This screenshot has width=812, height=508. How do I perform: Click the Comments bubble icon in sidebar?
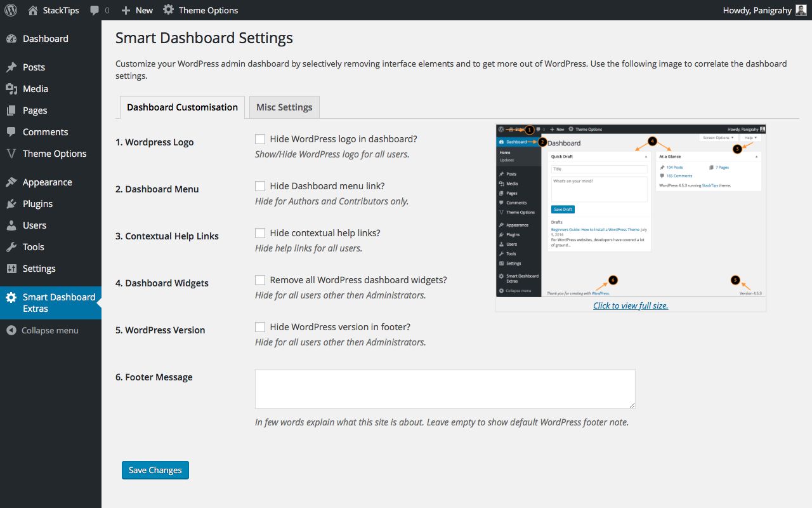click(11, 132)
